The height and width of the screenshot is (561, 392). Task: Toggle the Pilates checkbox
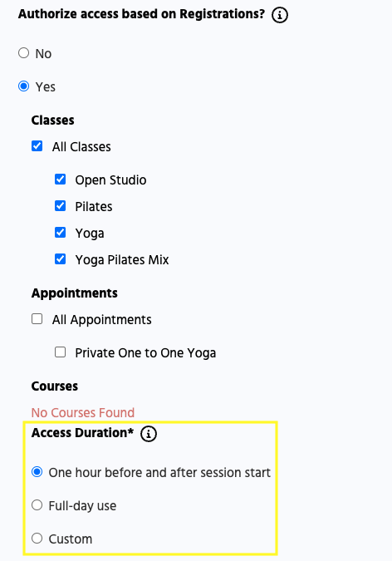pyautogui.click(x=60, y=206)
